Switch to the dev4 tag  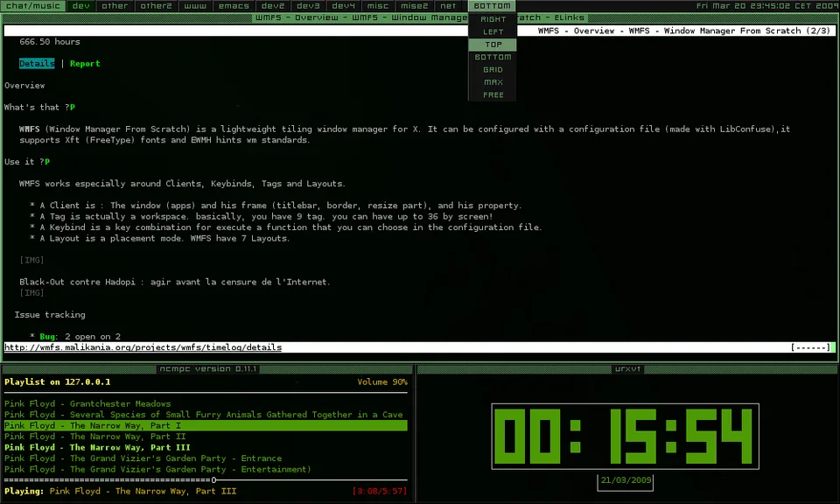pos(343,6)
